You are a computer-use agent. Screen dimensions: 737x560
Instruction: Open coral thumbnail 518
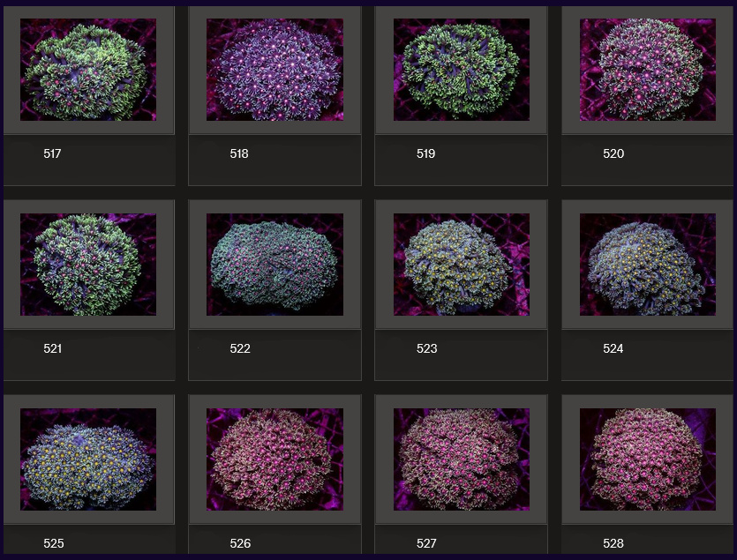click(x=274, y=70)
